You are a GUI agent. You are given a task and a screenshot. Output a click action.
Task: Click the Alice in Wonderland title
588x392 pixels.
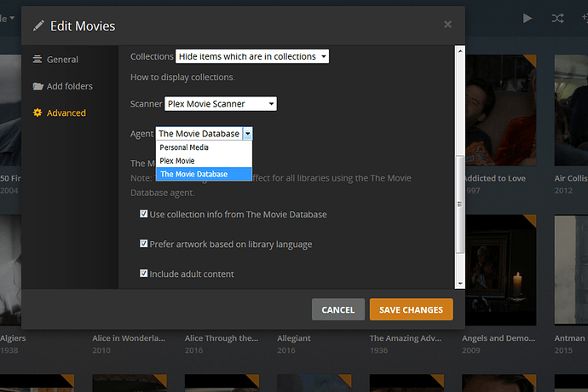(129, 338)
